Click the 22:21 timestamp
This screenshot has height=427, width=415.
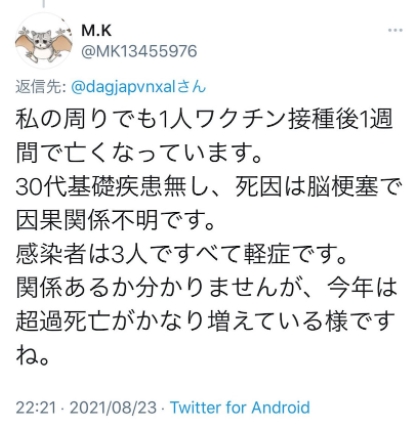[36, 408]
